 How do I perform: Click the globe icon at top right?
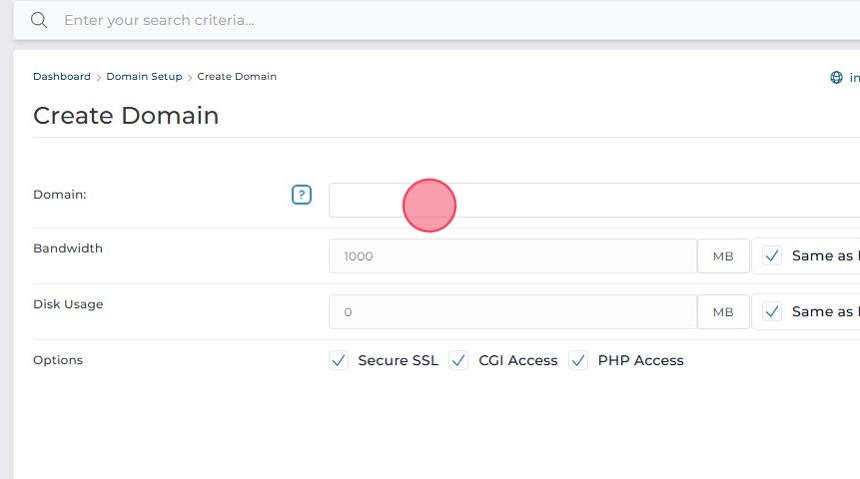pyautogui.click(x=836, y=77)
